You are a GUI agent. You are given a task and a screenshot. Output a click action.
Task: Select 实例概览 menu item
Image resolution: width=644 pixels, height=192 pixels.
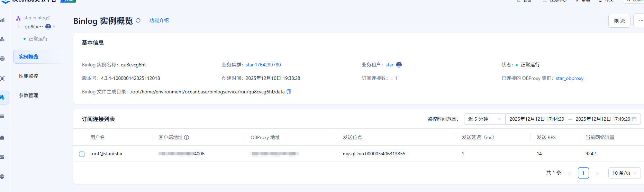tap(29, 57)
